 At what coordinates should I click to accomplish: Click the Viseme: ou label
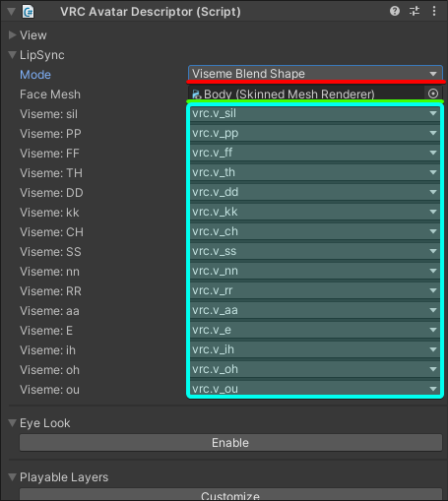click(x=49, y=390)
